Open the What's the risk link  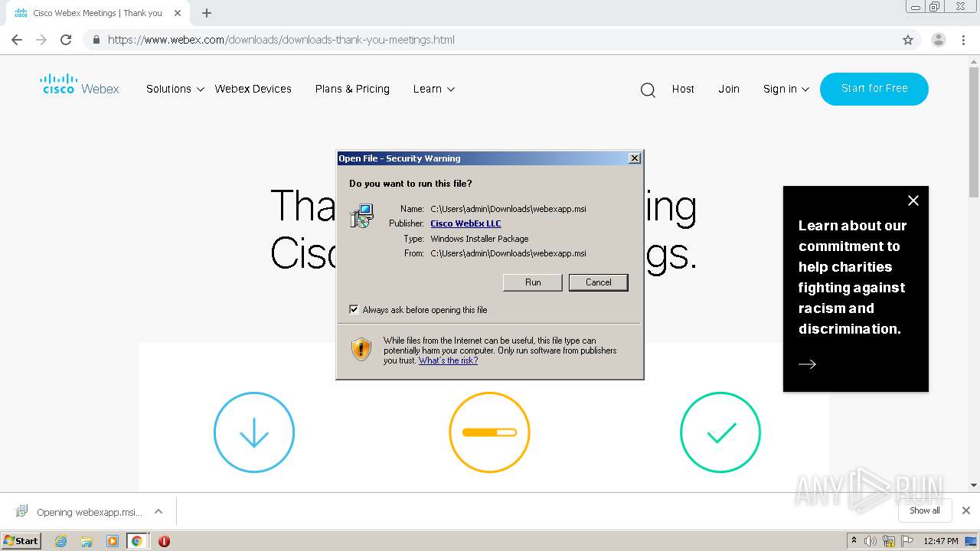point(448,360)
